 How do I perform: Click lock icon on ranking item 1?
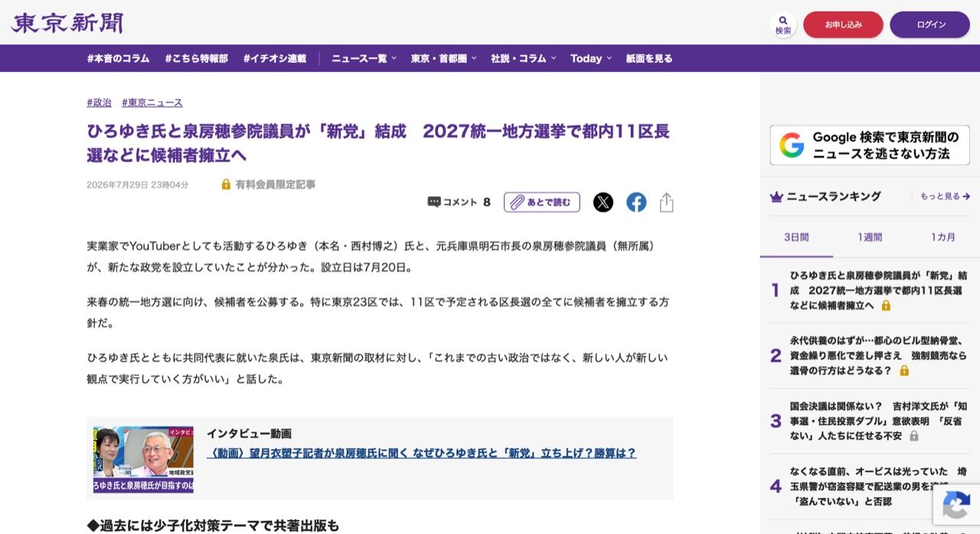[x=886, y=305]
